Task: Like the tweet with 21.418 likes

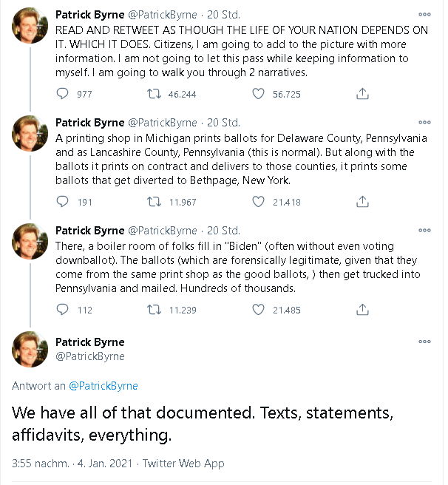Action: 259,202
